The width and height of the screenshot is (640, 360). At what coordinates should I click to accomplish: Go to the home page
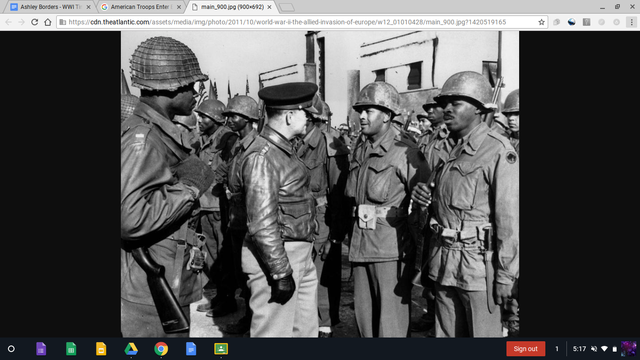point(48,22)
